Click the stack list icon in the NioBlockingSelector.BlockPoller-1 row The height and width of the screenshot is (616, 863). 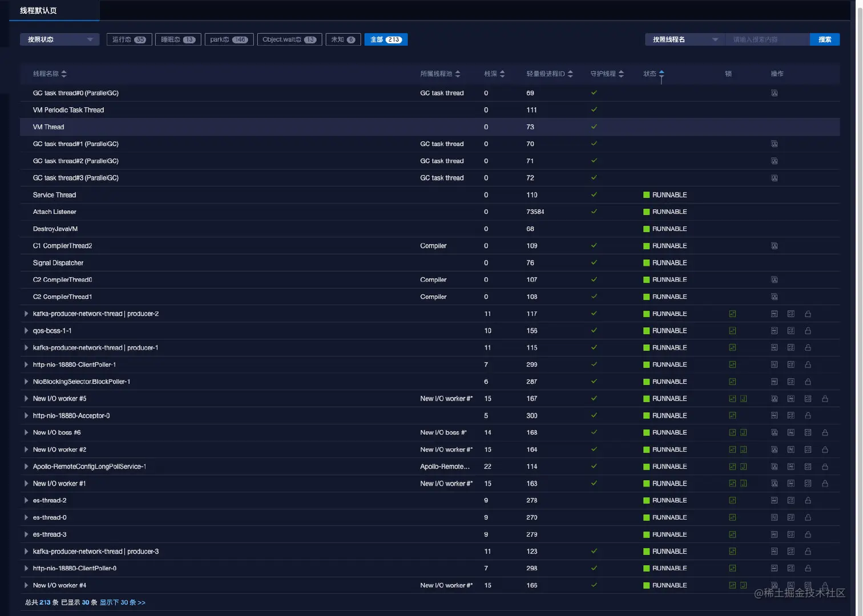coord(774,382)
